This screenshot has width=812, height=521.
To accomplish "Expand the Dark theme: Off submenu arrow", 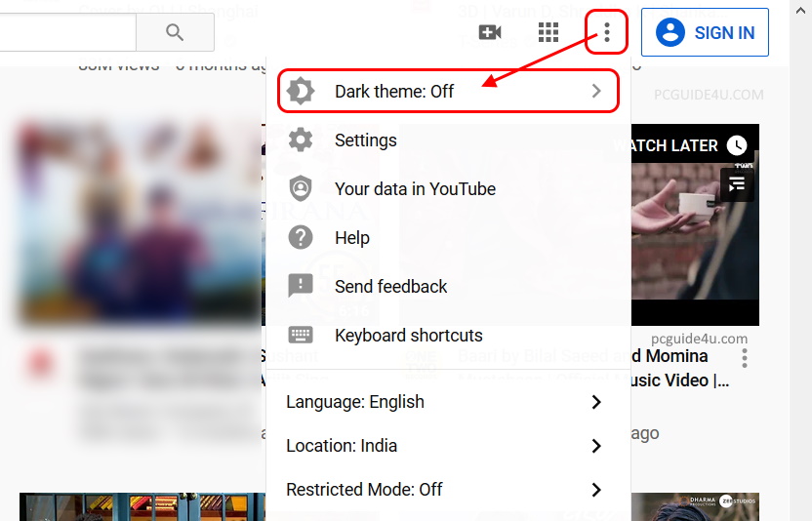I will [x=596, y=92].
